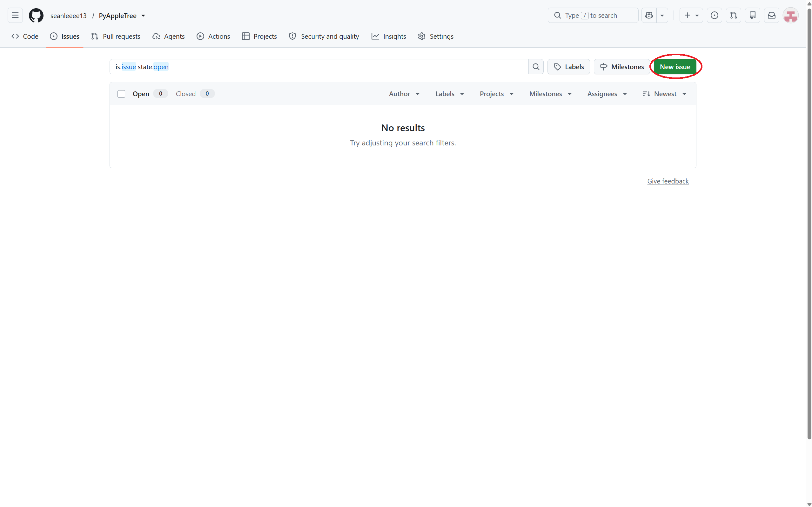812x507 pixels.
Task: Open Copilot chat icon
Action: 649,16
